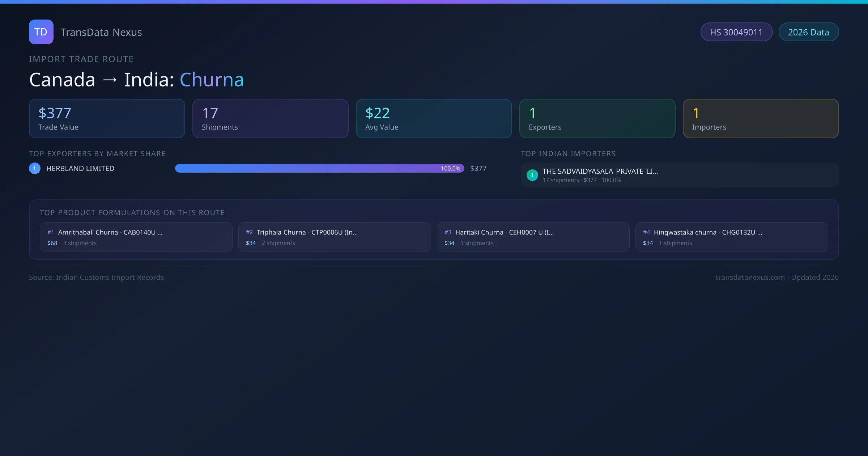Click the TD logo icon
The image size is (868, 456).
pos(41,32)
